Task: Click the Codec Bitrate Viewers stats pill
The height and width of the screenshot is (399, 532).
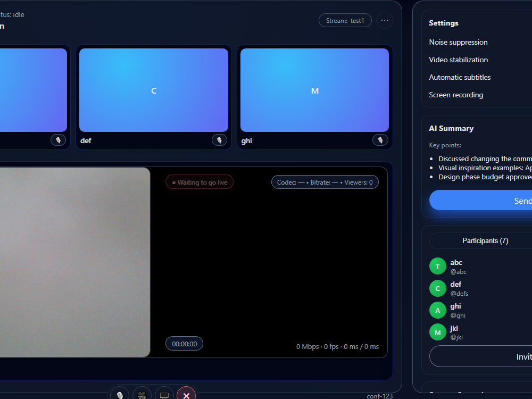Action: pos(325,182)
